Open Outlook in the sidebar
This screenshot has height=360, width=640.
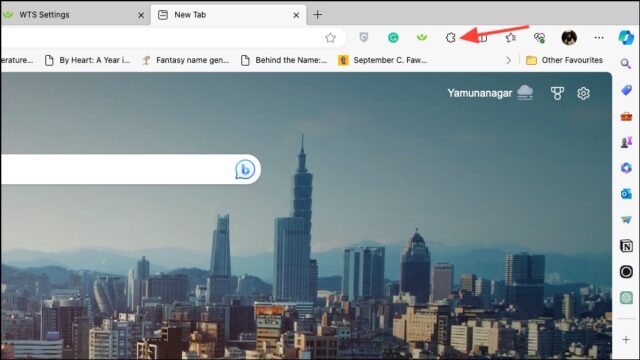click(626, 193)
